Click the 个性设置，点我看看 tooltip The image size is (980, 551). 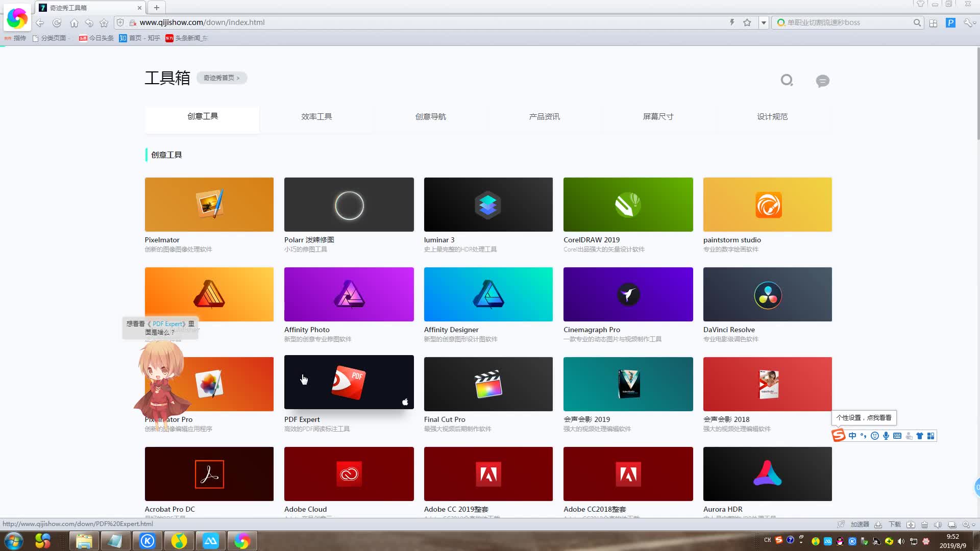coord(864,418)
